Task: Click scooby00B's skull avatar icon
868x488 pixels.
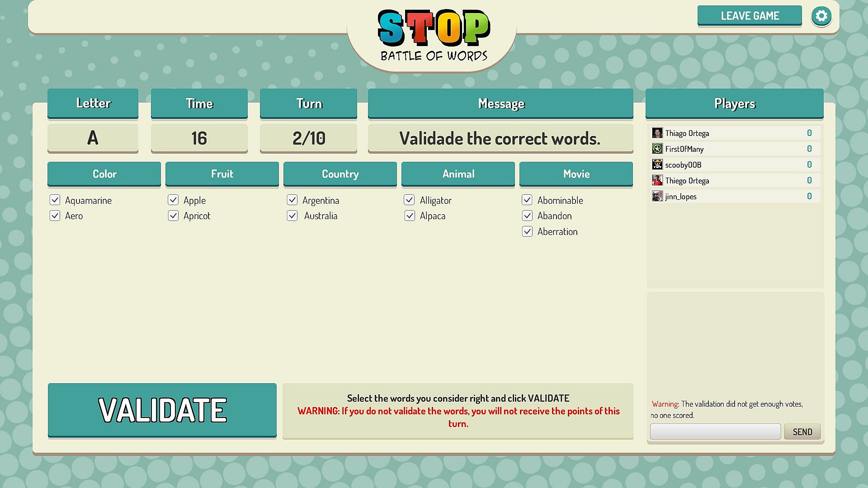Action: 657,164
